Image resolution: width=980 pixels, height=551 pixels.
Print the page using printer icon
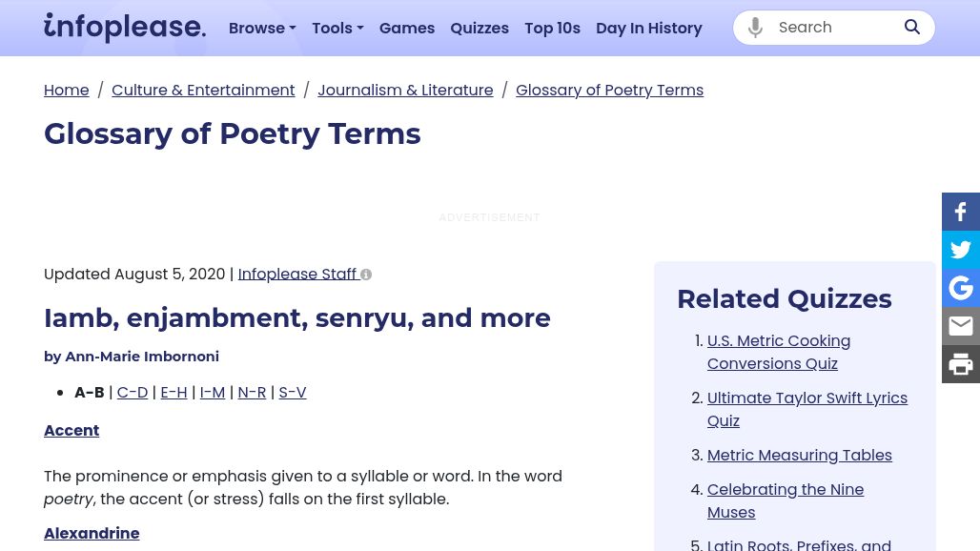(x=961, y=364)
